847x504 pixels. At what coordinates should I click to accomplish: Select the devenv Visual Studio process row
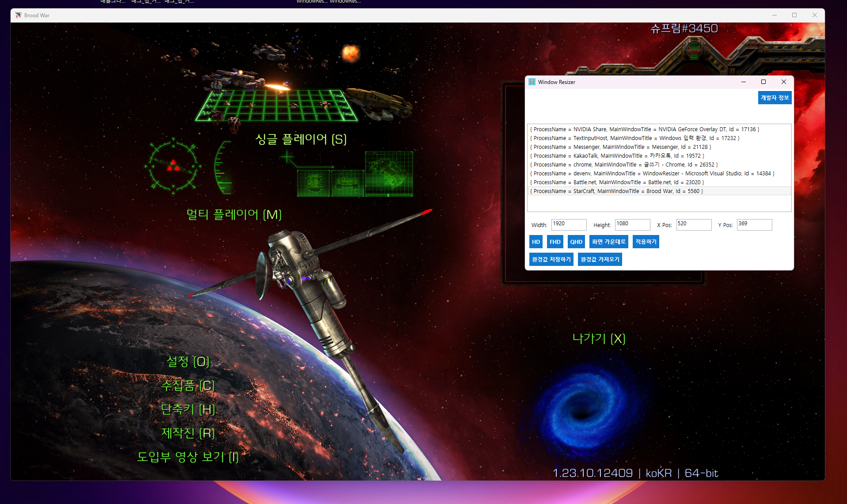[659, 174]
